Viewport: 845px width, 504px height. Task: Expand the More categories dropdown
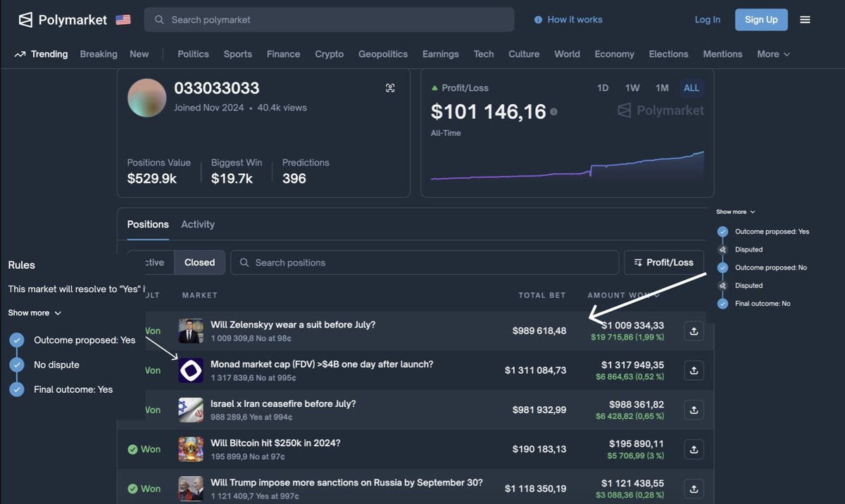click(773, 54)
